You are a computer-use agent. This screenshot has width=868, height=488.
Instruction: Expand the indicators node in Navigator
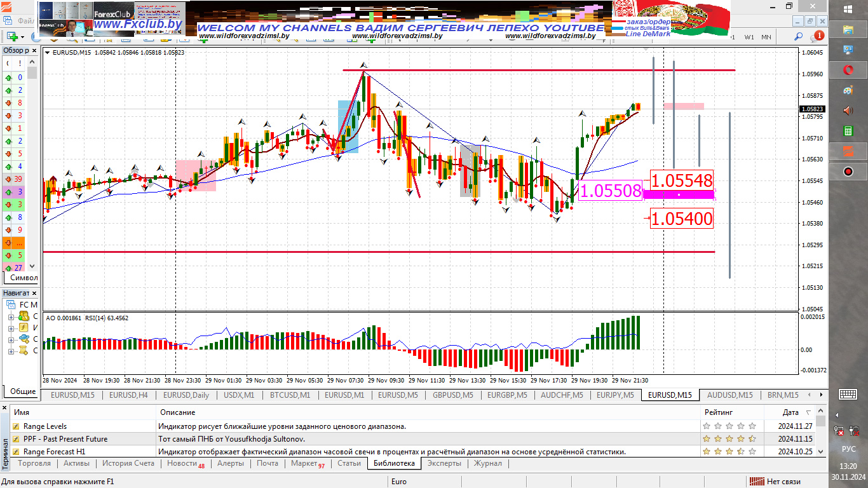[x=11, y=328]
